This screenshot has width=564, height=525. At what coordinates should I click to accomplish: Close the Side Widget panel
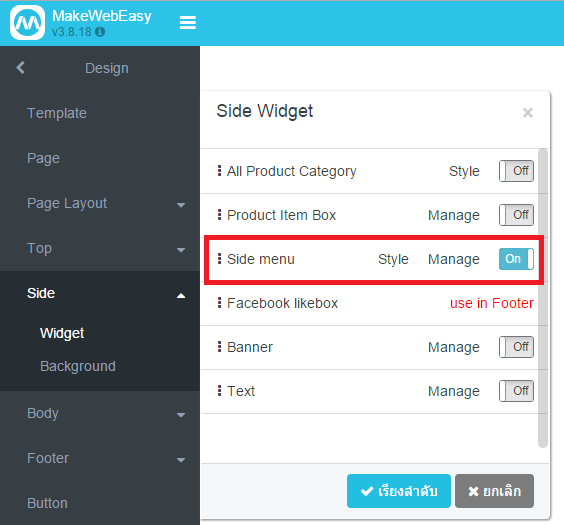[x=528, y=113]
